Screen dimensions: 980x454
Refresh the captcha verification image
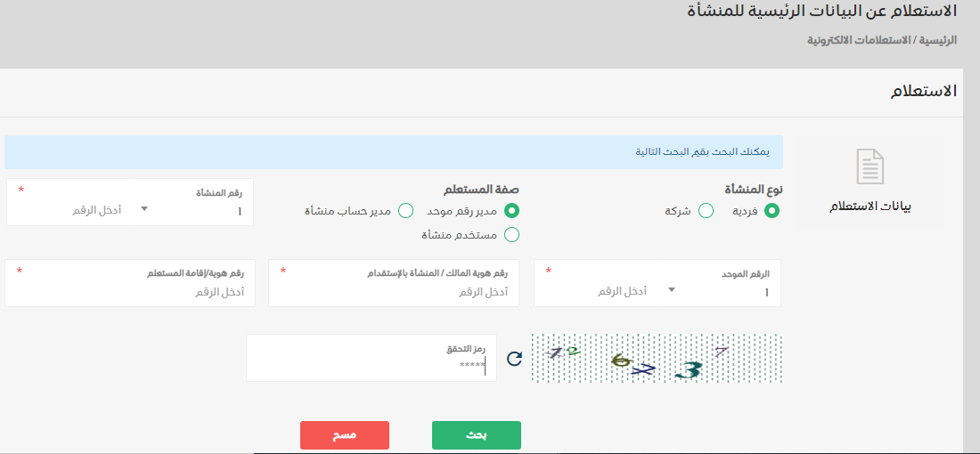(x=514, y=359)
